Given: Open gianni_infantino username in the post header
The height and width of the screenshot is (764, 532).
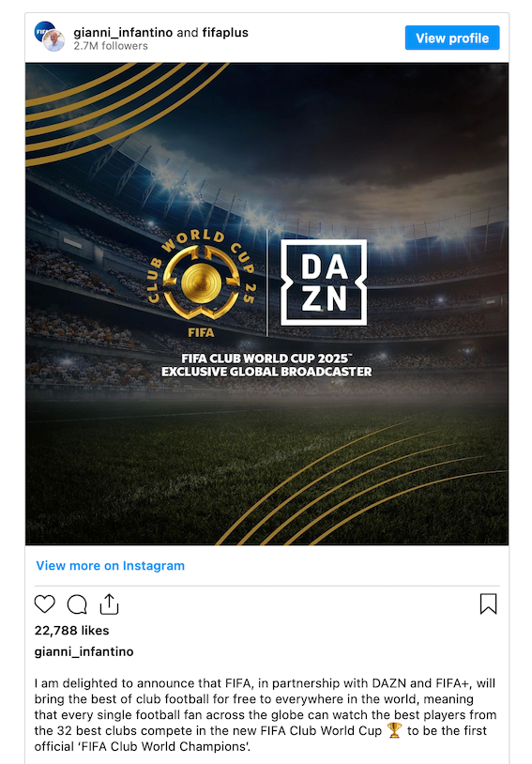Looking at the screenshot, I should pos(123,32).
